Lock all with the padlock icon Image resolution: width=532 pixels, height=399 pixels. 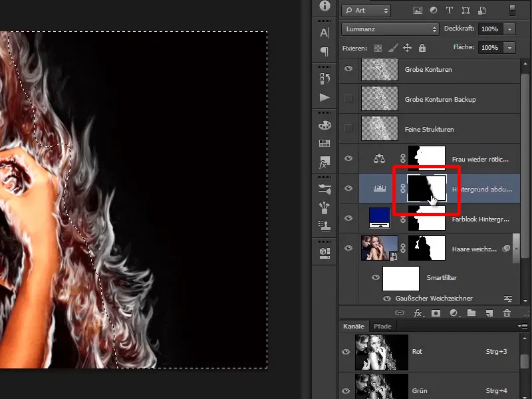[x=422, y=48]
